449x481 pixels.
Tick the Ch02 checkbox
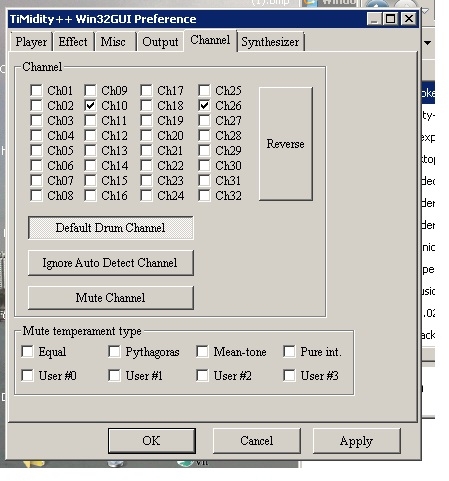coord(36,105)
